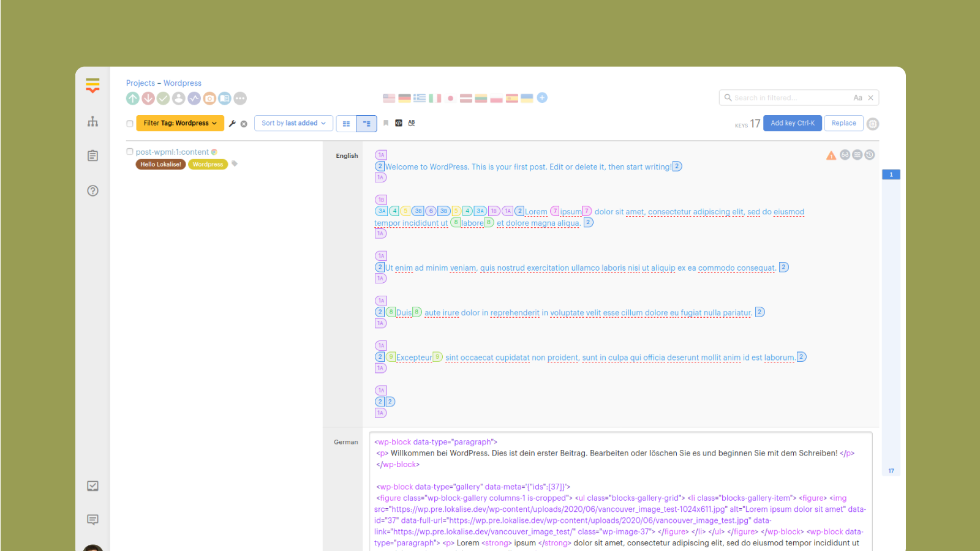Click the red download arrow icon
980x551 pixels.
pyautogui.click(x=148, y=98)
